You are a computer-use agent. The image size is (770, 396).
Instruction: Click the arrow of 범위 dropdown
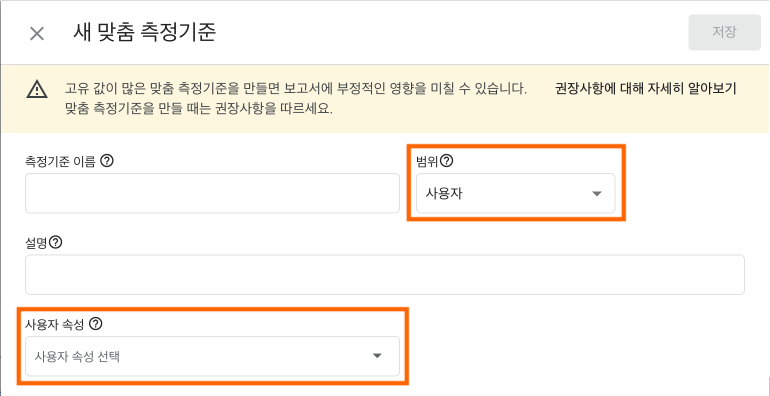[x=597, y=194]
